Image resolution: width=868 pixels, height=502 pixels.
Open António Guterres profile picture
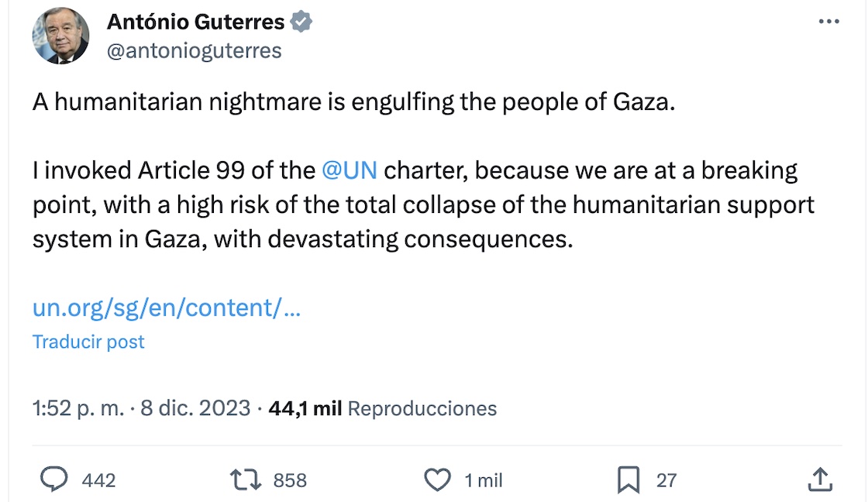pyautogui.click(x=60, y=36)
